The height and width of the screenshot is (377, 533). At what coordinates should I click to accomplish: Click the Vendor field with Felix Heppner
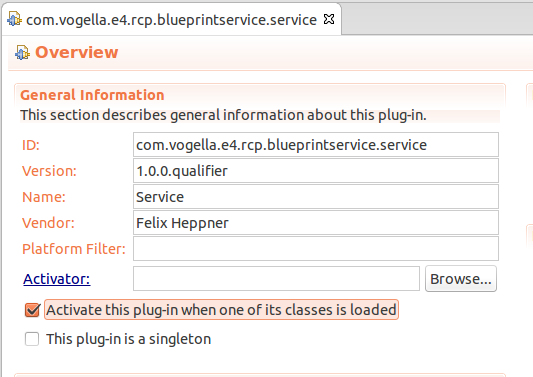(316, 223)
